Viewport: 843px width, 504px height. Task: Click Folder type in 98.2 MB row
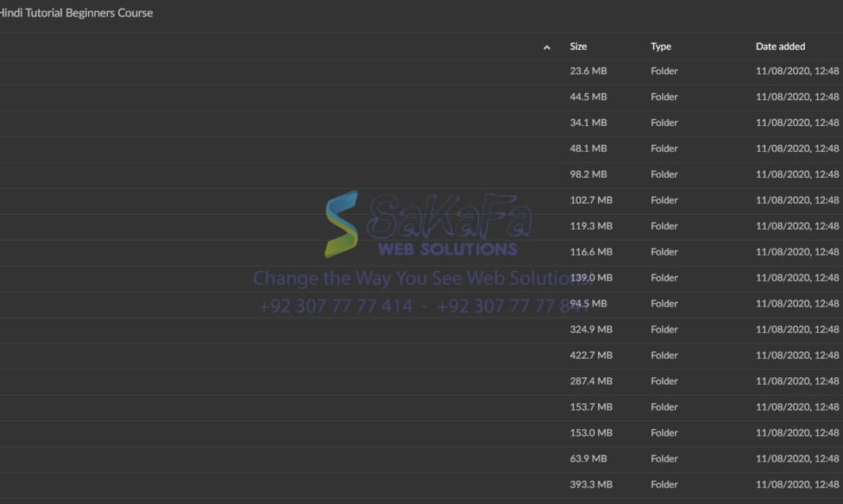click(664, 174)
